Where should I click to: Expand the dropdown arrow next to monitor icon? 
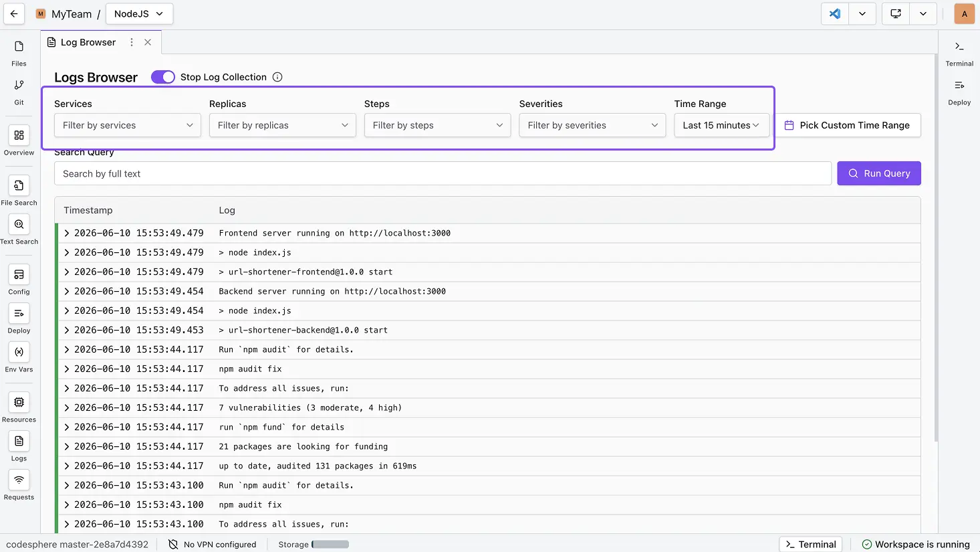(923, 13)
